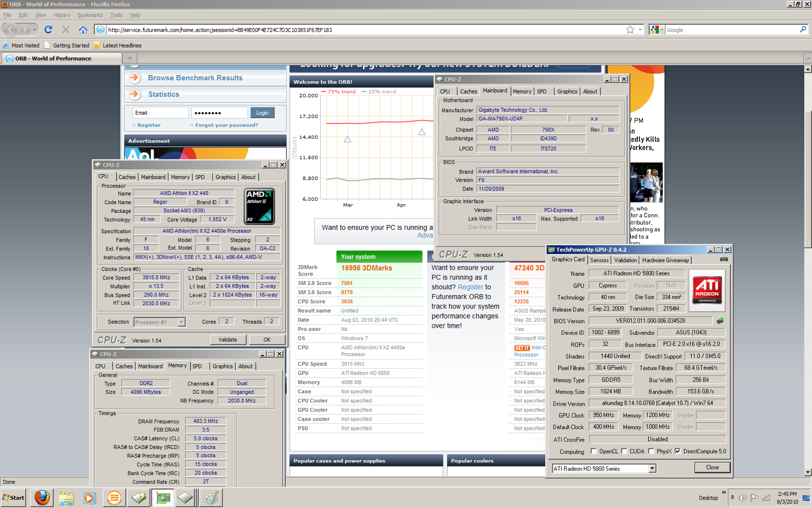Click the Close button in GPU-Z
Image resolution: width=812 pixels, height=508 pixels.
coord(712,467)
